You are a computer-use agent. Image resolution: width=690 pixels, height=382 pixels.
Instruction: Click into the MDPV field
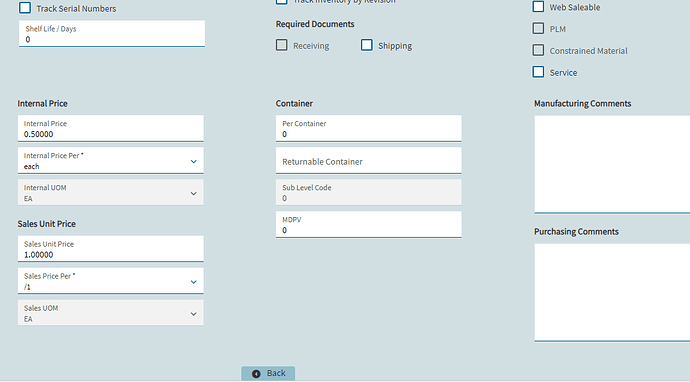tap(369, 224)
